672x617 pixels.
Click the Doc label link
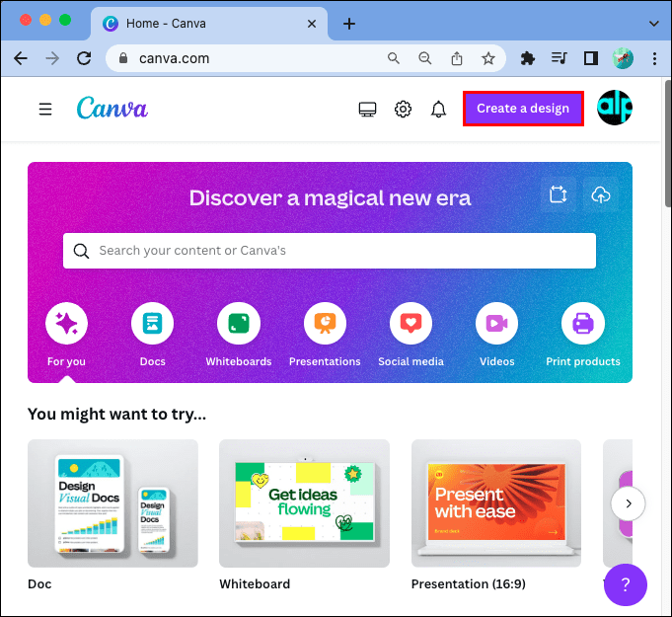point(39,584)
